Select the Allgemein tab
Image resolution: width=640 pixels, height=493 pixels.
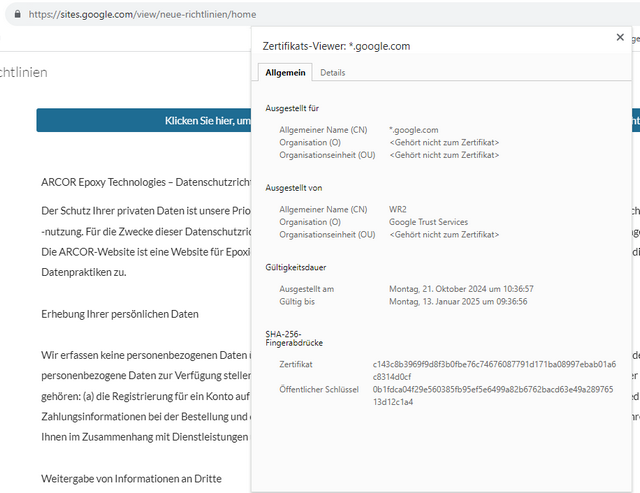[285, 73]
